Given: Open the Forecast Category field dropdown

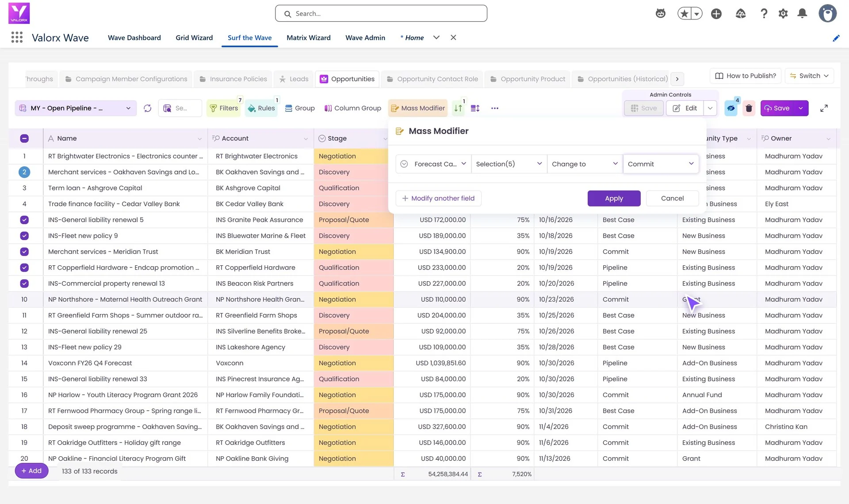Looking at the screenshot, I should tap(433, 164).
